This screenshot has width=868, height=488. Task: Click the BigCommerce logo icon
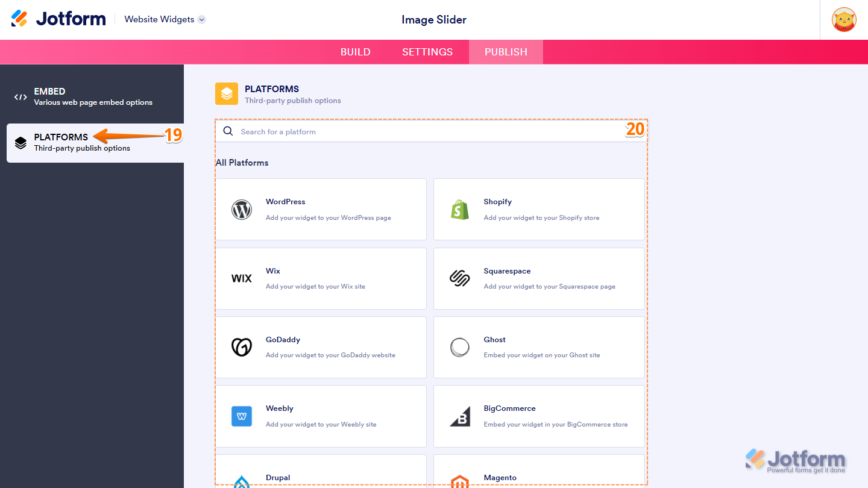point(460,416)
